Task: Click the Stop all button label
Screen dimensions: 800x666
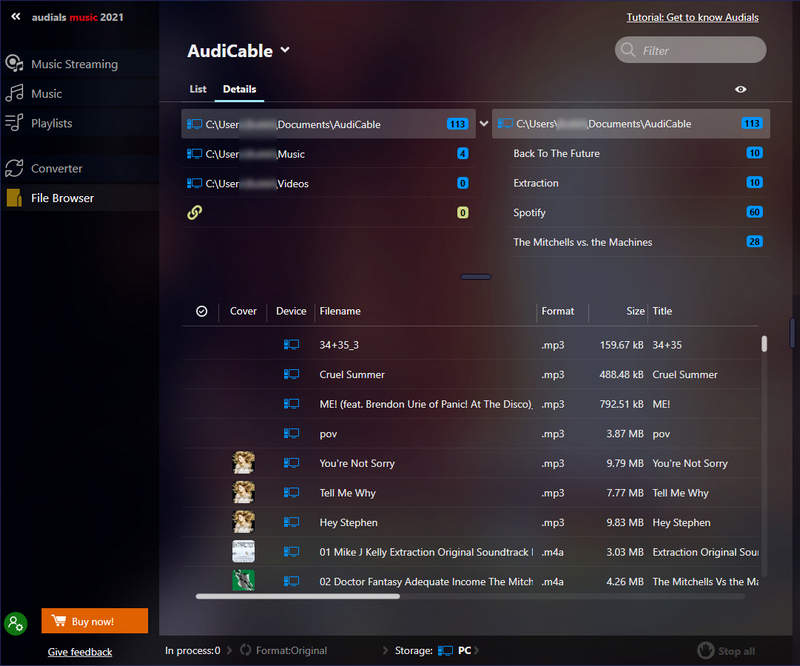Action: 736,651
